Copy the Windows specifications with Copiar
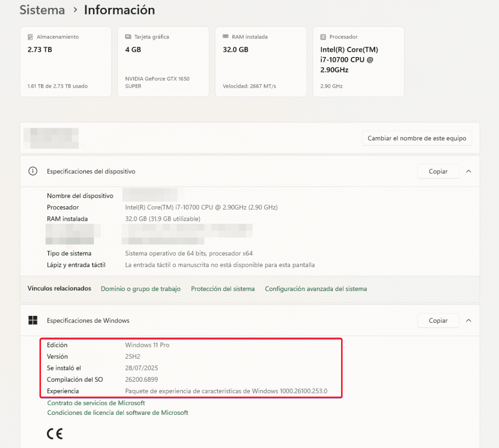 coord(438,320)
